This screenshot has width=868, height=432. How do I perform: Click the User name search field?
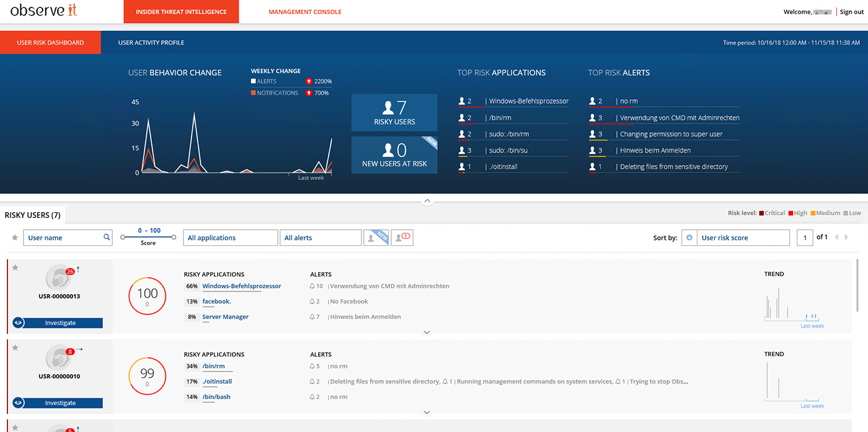[68, 238]
